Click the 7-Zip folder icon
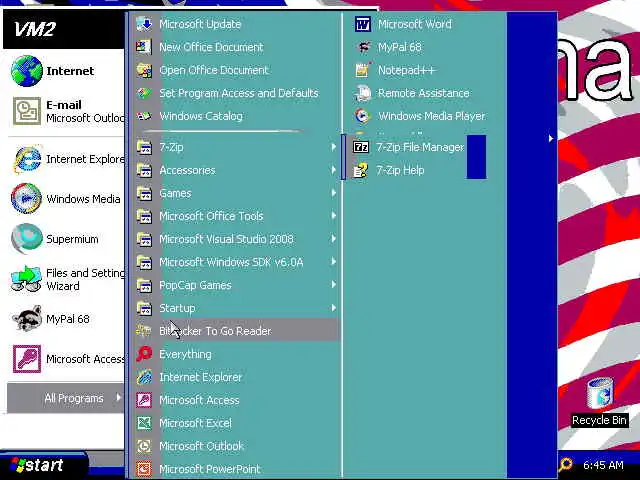Image resolution: width=640 pixels, height=480 pixels. [x=144, y=147]
